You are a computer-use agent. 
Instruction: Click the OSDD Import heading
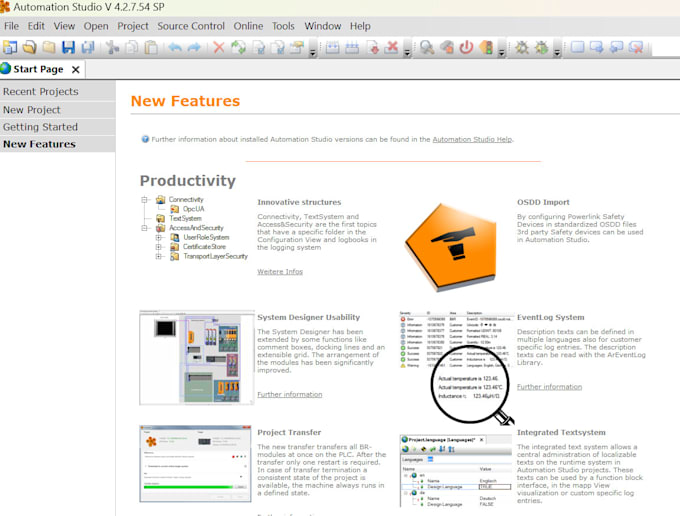[x=543, y=202]
